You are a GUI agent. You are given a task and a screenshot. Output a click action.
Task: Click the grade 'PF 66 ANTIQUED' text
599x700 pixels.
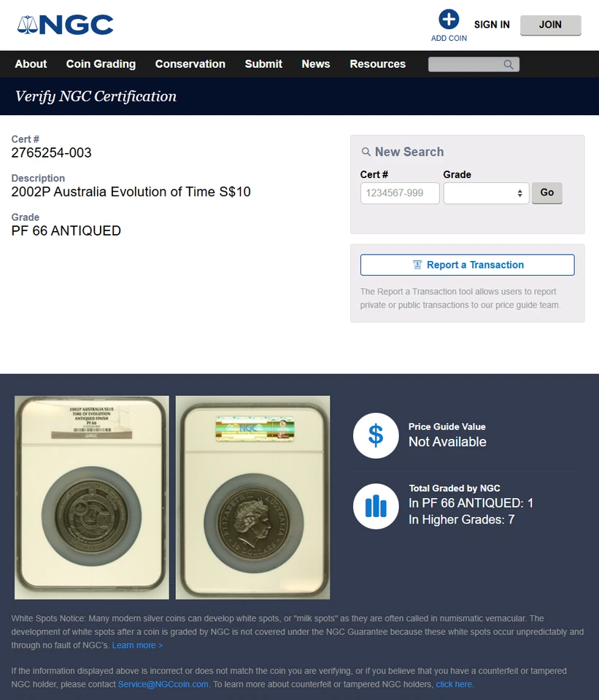pos(66,231)
